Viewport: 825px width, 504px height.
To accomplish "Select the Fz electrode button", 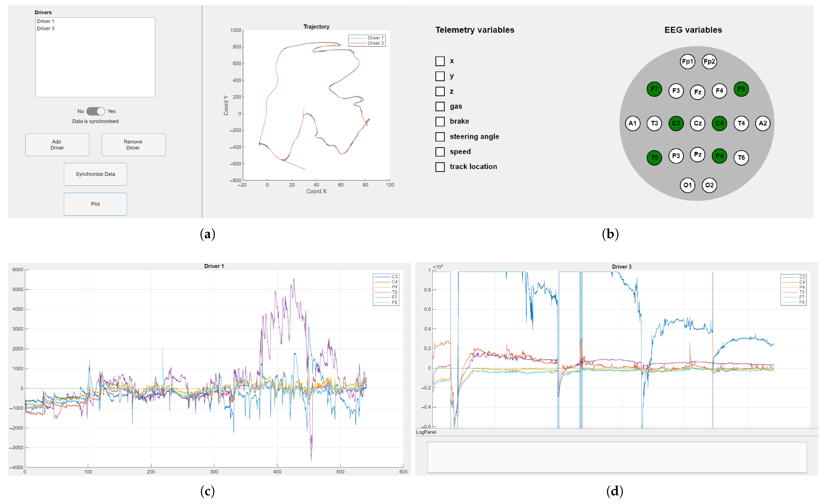I will pos(697,92).
